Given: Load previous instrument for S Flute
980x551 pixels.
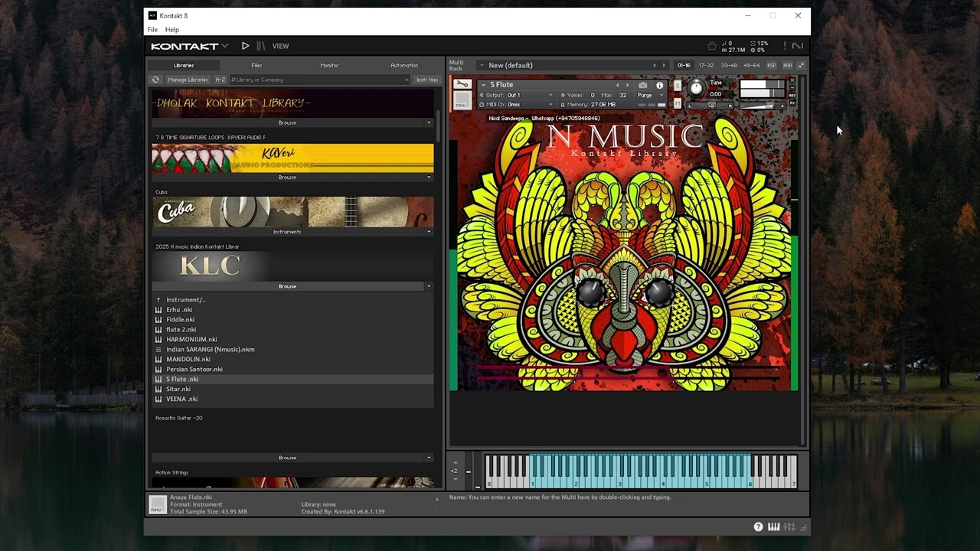Looking at the screenshot, I should (x=617, y=85).
